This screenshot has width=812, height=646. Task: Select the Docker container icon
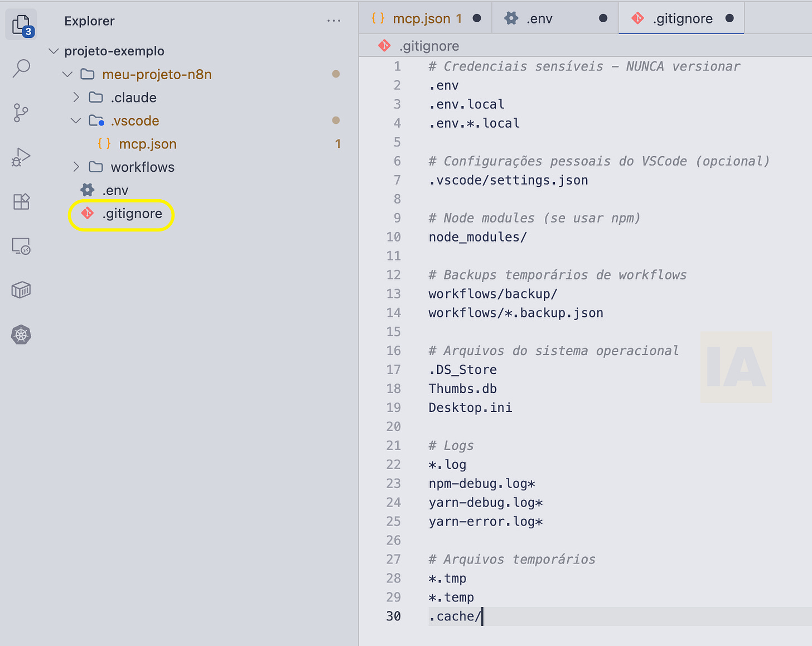click(x=21, y=290)
